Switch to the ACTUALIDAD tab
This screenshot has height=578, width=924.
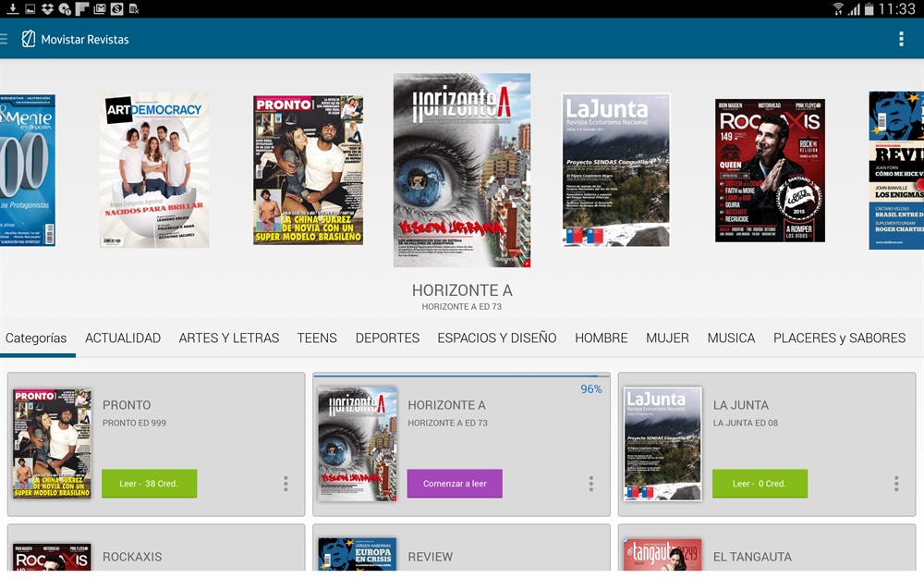point(123,338)
